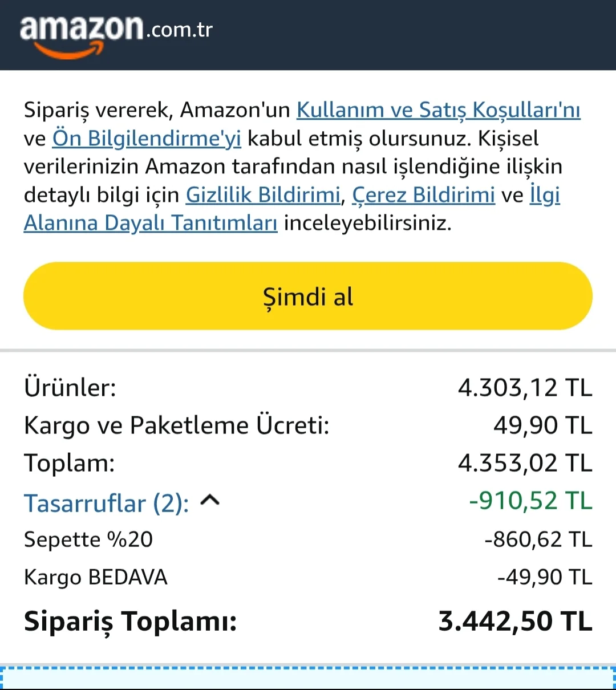Click the green -910,52 TL savings amount
The image size is (616, 690).
point(530,501)
